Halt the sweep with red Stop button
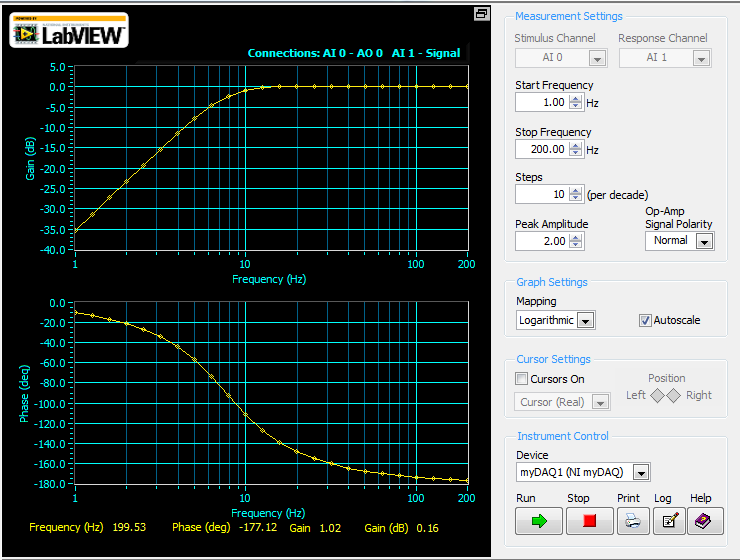Image resolution: width=740 pixels, height=560 pixels. (x=589, y=521)
